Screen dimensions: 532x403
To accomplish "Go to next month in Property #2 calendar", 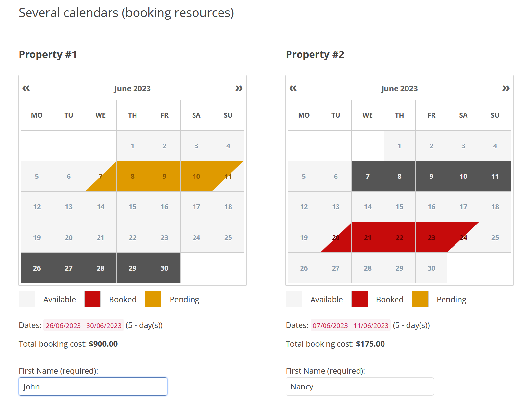I will point(506,88).
